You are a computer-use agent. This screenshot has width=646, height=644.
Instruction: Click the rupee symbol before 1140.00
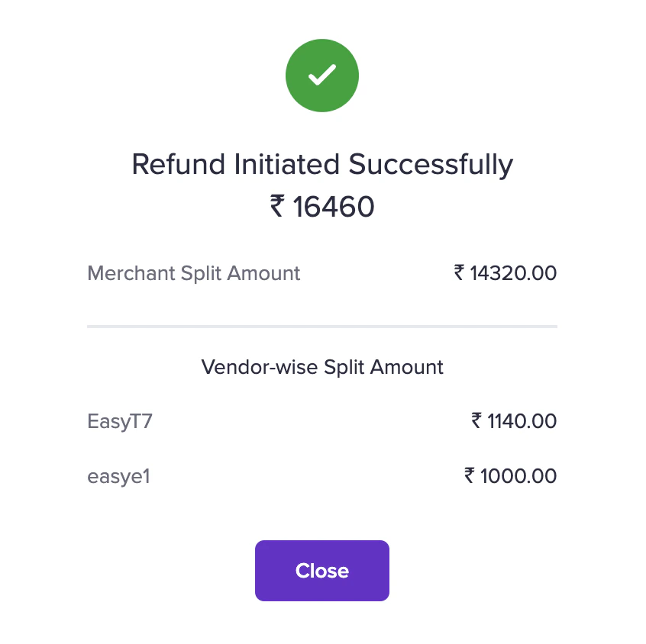476,421
